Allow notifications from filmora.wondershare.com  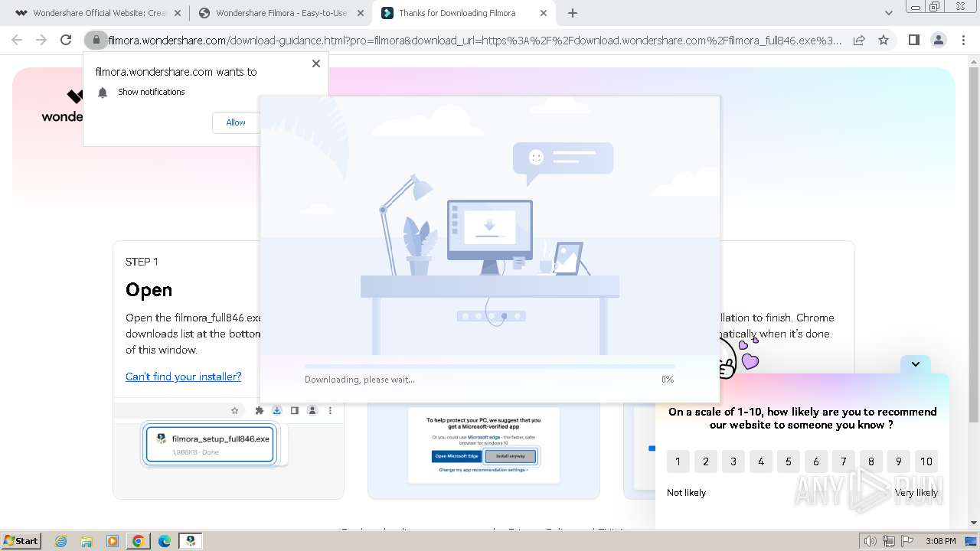236,122
